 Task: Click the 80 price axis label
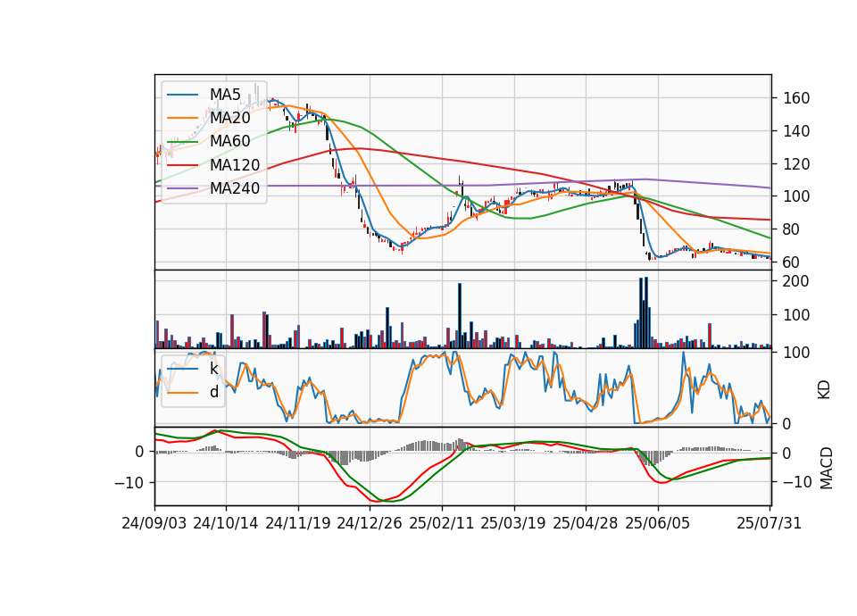(792, 229)
